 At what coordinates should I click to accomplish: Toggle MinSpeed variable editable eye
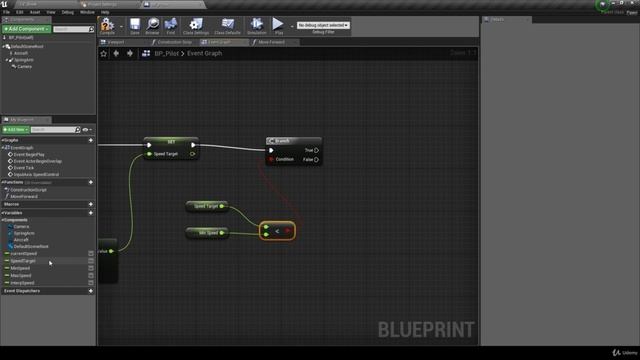(91, 268)
